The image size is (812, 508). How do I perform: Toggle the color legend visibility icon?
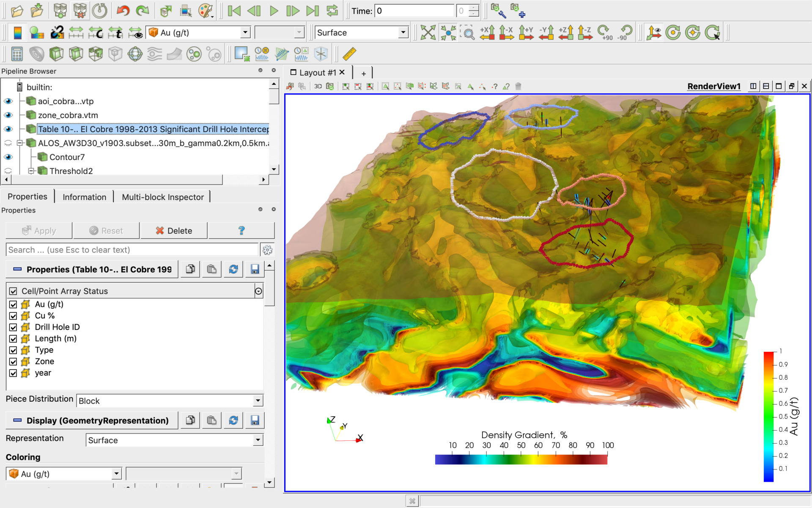(17, 33)
